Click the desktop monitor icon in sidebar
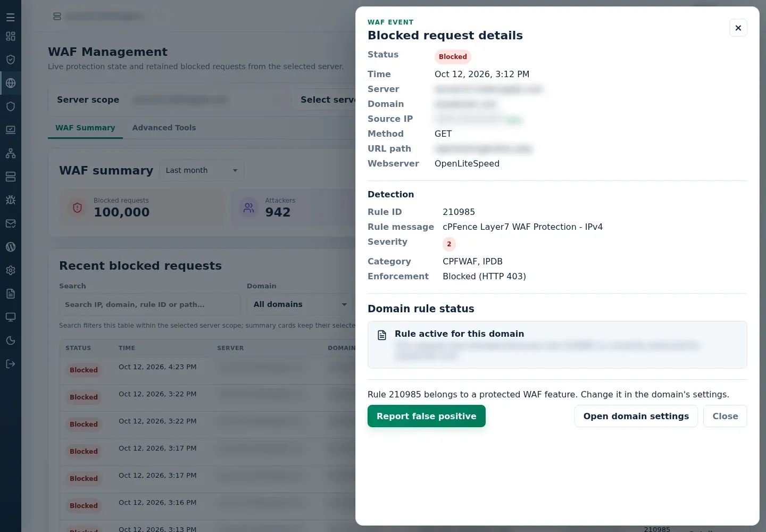Viewport: 766px width, 532px height. coord(11,317)
